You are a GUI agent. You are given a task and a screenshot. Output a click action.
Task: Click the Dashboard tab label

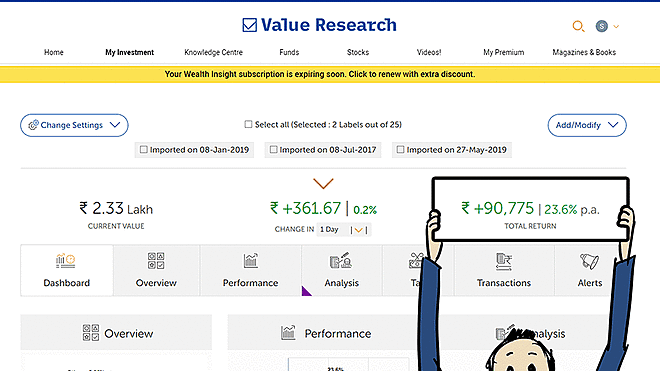click(67, 283)
